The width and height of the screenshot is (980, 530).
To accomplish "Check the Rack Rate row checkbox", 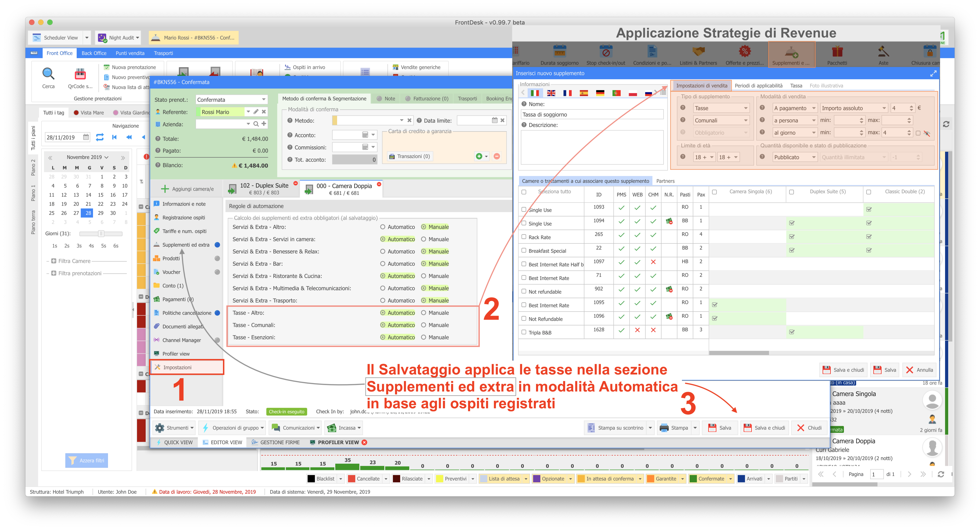I will tap(524, 237).
